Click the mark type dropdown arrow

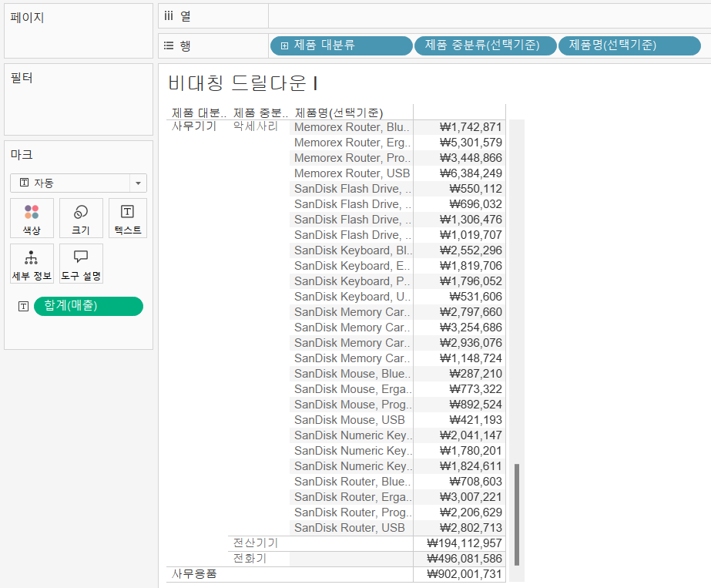pos(139,183)
